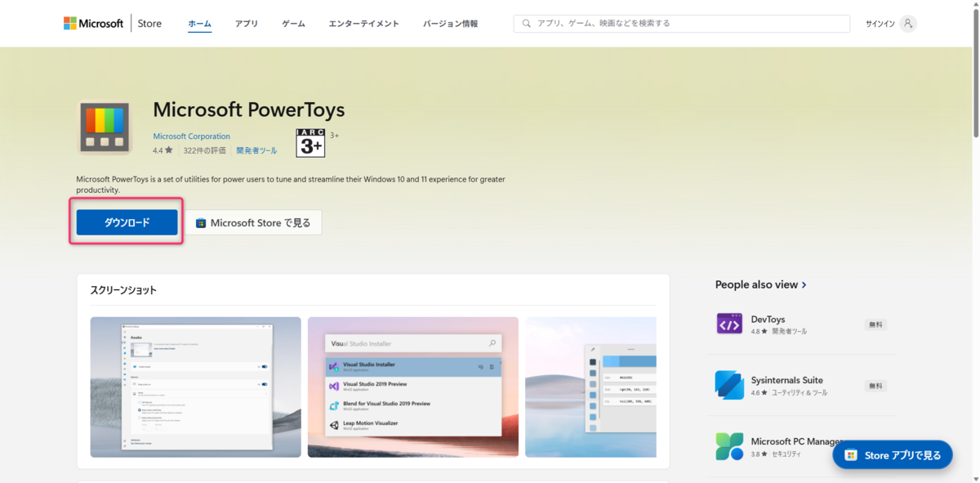
Task: Open the ゲーム tab
Action: (x=294, y=24)
